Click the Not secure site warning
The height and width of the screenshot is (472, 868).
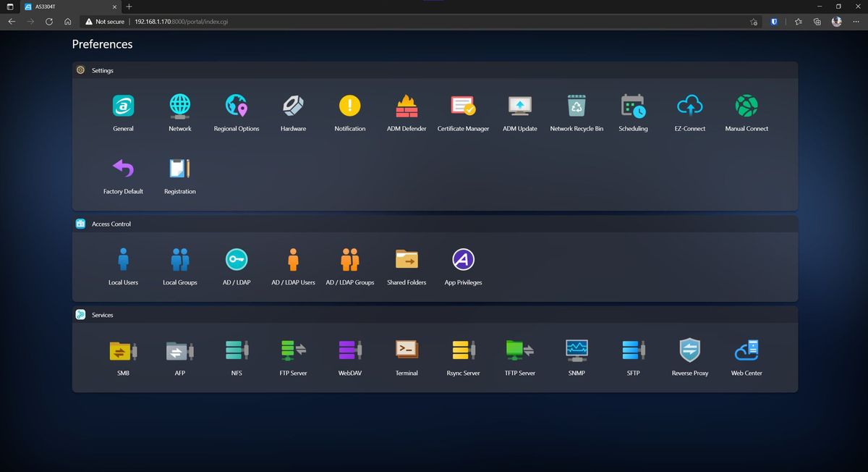tap(105, 22)
